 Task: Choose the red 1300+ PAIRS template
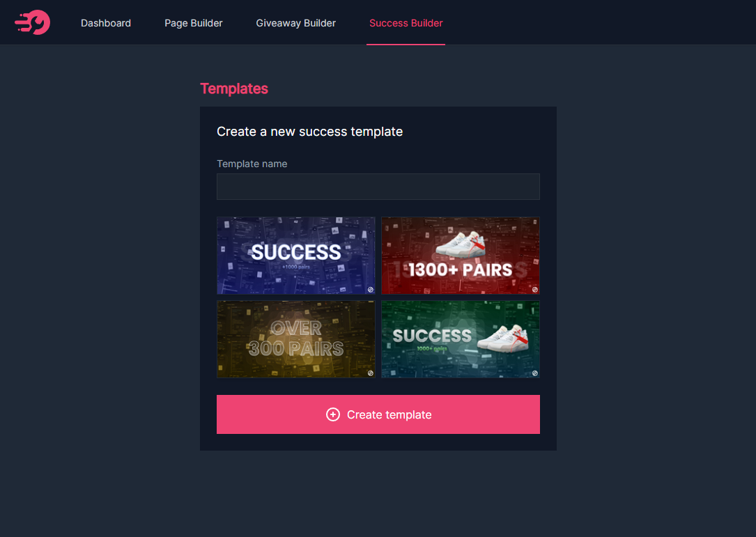point(461,256)
